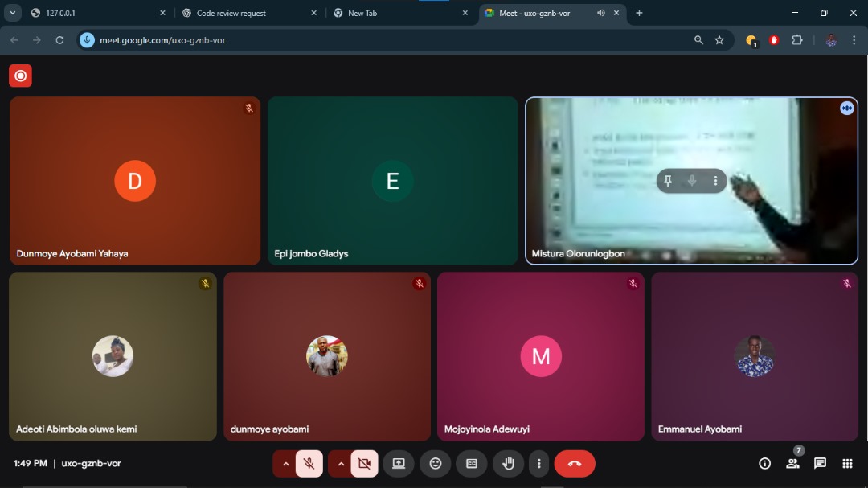Expand audio settings chevron beside microphone button
868x488 pixels.
(285, 464)
